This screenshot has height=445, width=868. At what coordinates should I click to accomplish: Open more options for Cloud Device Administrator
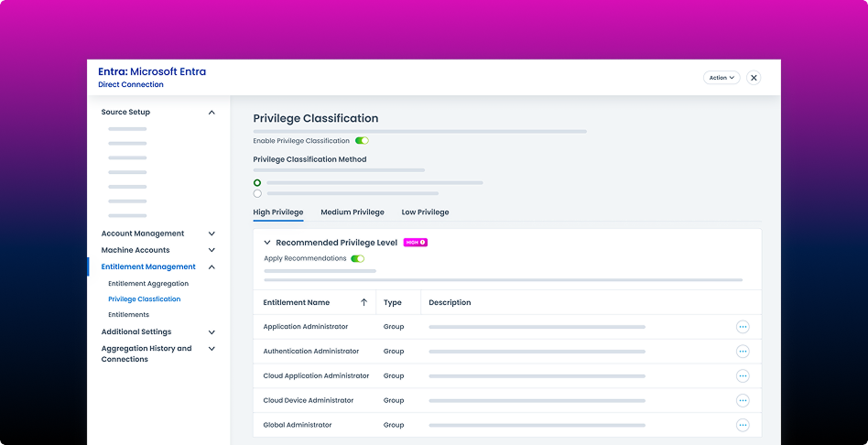(x=743, y=400)
